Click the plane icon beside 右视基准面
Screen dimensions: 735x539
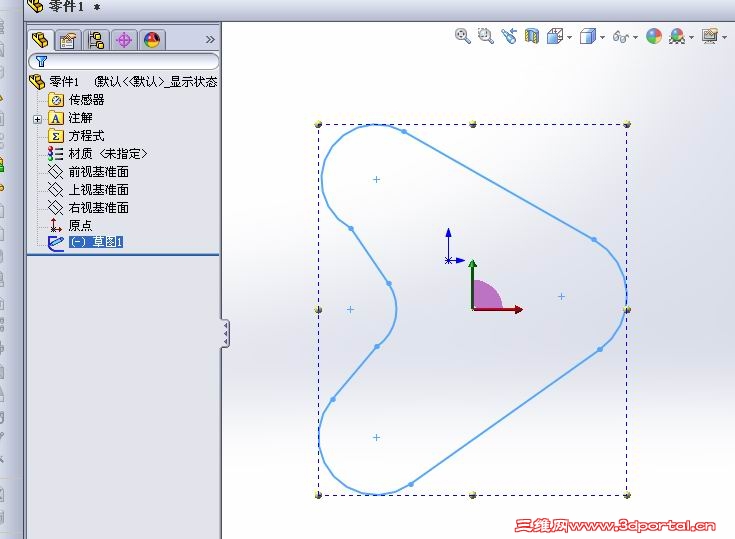55,208
